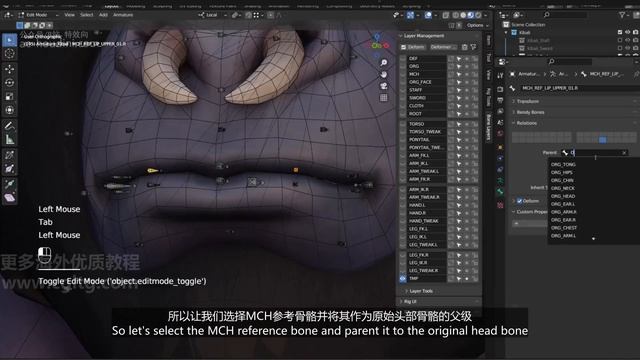640x360 pixels.
Task: Select the Move tool
Action: pos(10,69)
